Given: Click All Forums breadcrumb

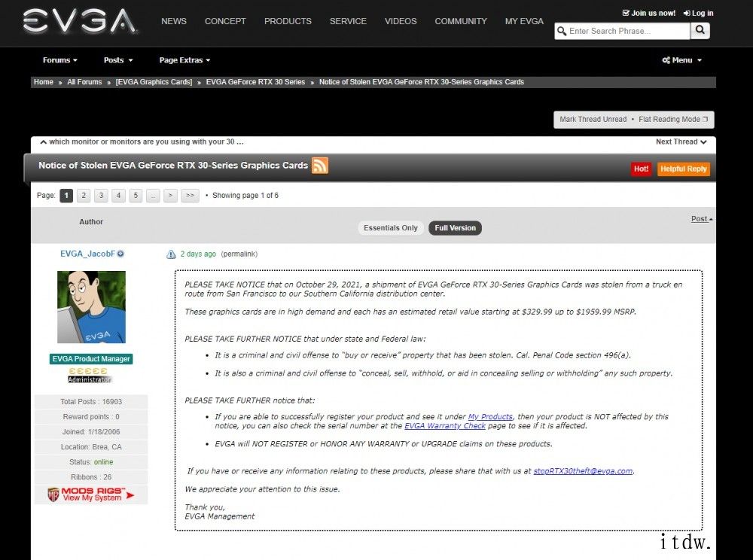Looking at the screenshot, I should coord(84,82).
